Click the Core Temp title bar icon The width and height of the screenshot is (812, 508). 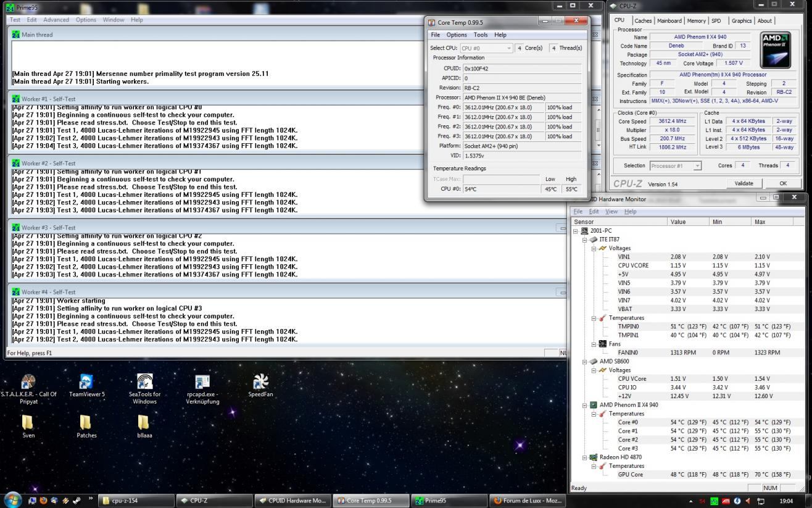pos(431,22)
